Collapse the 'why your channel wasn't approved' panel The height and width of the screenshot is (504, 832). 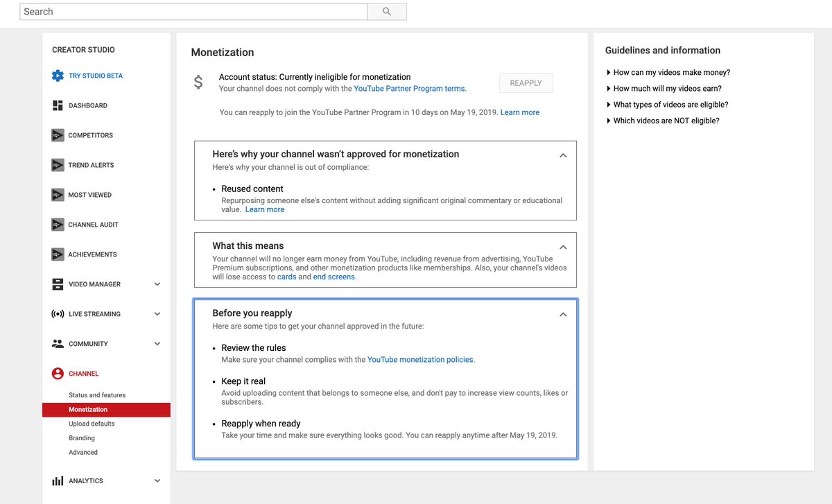563,155
